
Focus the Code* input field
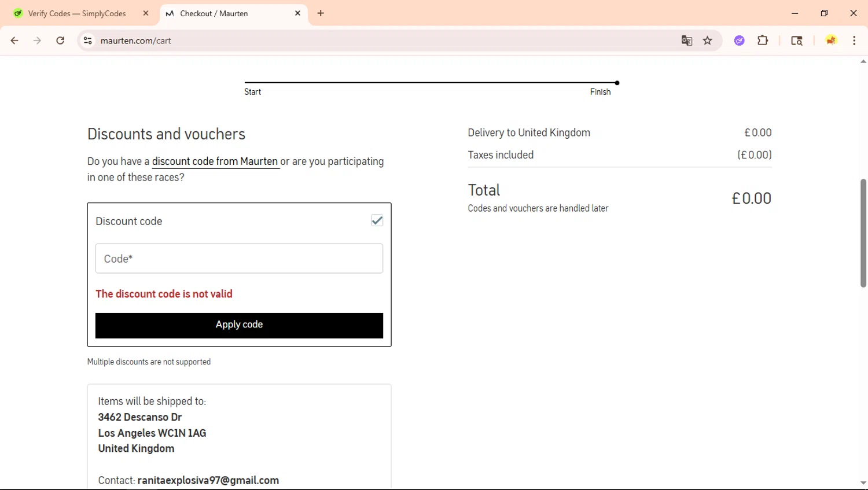click(x=239, y=259)
